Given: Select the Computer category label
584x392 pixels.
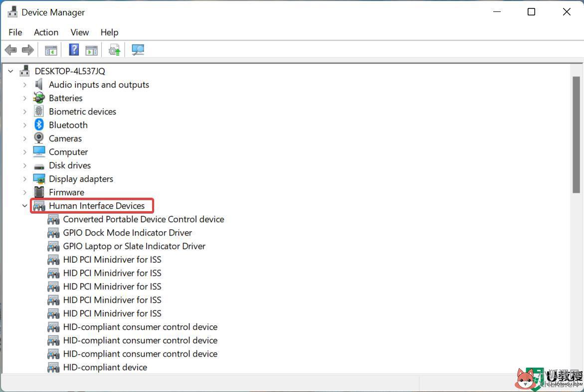Looking at the screenshot, I should tap(68, 152).
